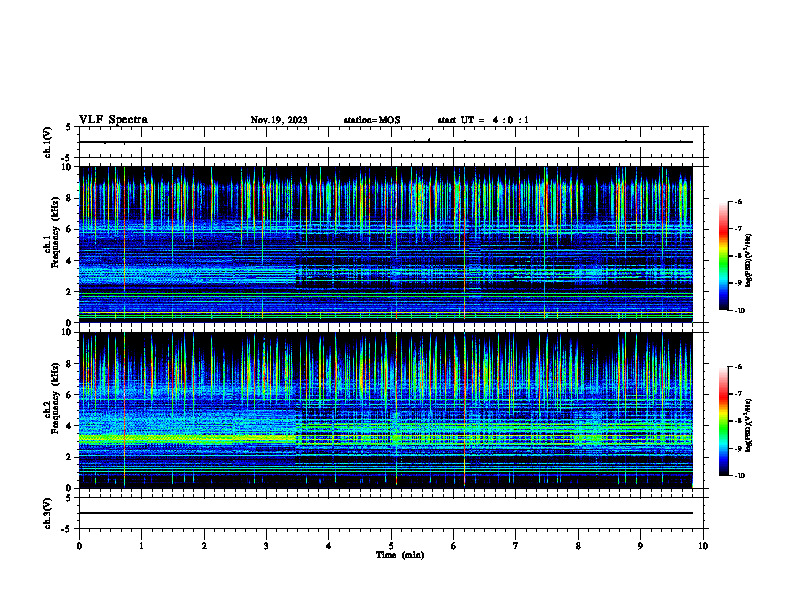Click the "station=MOS" label
Image resolution: width=792 pixels, height=612 pixels.
372,120
